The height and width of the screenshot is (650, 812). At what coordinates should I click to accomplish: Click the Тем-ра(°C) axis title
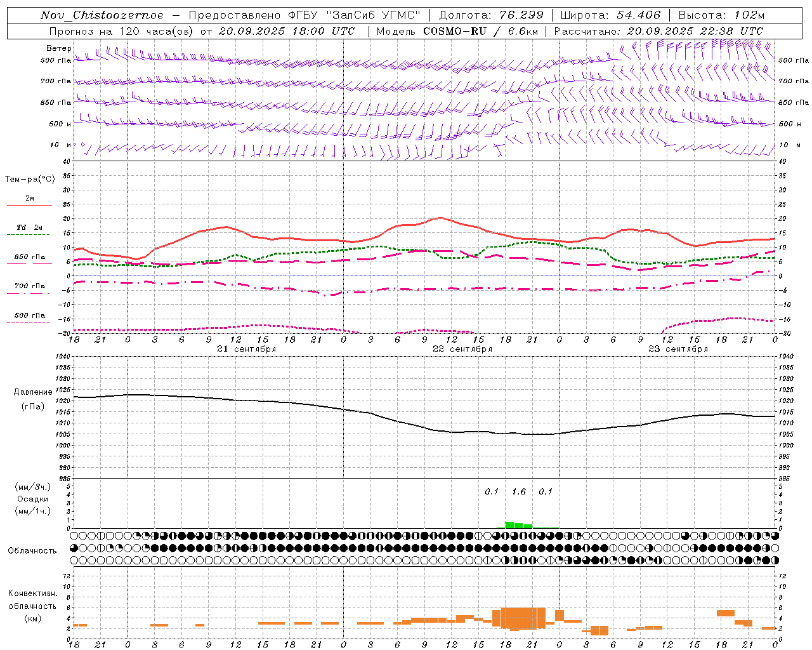(x=30, y=180)
